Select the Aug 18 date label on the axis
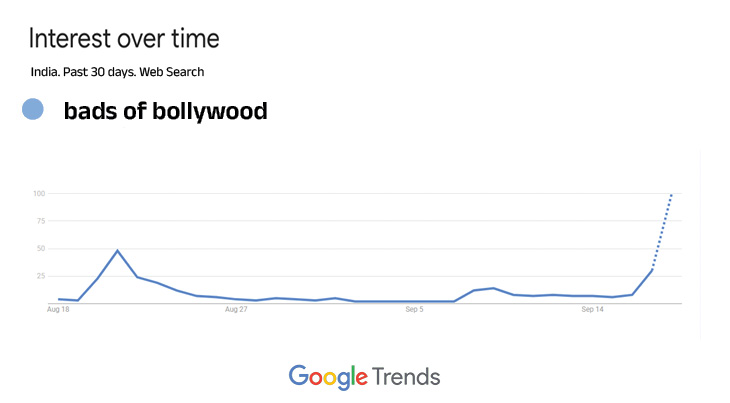The image size is (730, 403). pos(58,310)
